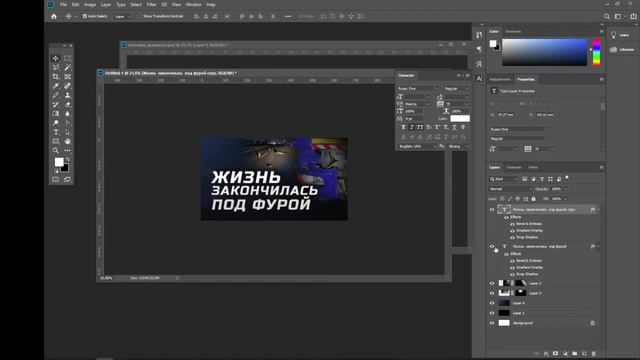Toggle faux bold in Character panel
The width and height of the screenshot is (640, 360).
pyautogui.click(x=403, y=127)
